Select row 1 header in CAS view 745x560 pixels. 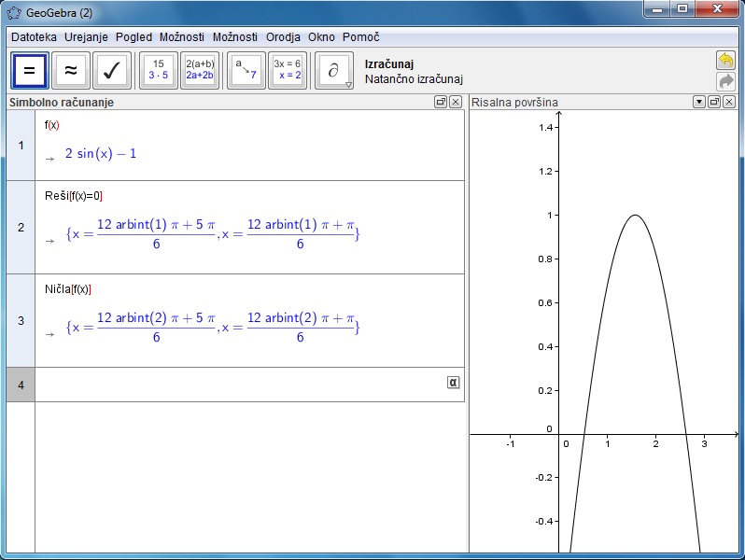pyautogui.click(x=21, y=145)
